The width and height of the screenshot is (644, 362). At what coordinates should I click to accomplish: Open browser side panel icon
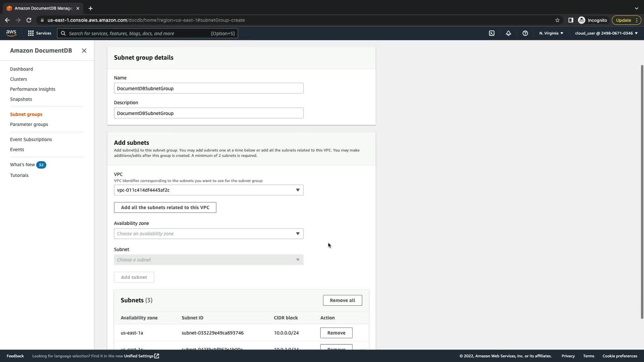click(x=571, y=20)
